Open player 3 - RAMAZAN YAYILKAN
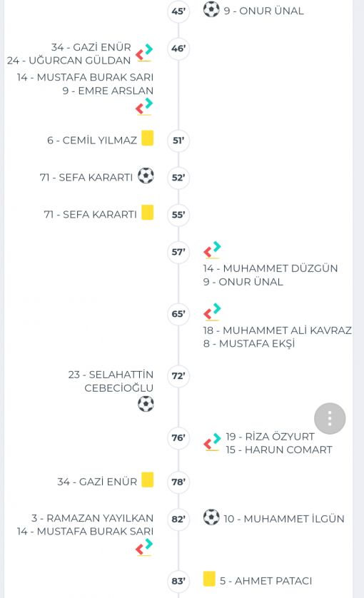Viewport: 364px width, 598px height. click(92, 518)
